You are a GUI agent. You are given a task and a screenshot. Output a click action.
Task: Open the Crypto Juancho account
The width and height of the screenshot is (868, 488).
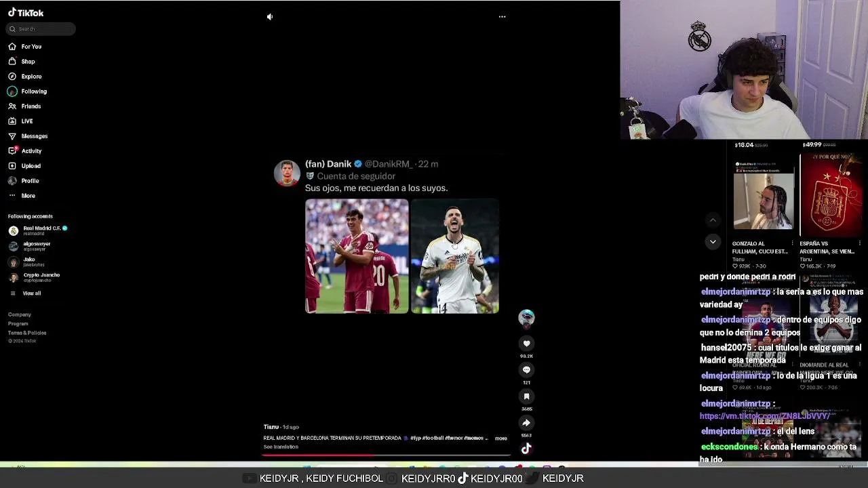tap(34, 277)
